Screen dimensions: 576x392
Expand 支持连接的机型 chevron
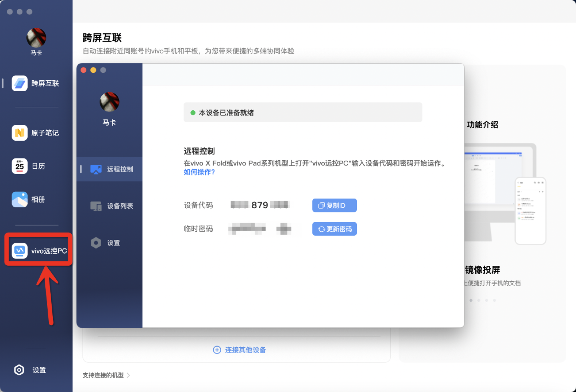point(128,375)
